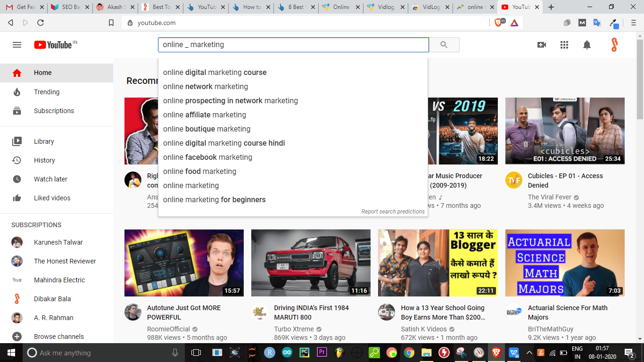644x362 pixels.
Task: Open A. R. Rahman channel
Action: pos(57,318)
